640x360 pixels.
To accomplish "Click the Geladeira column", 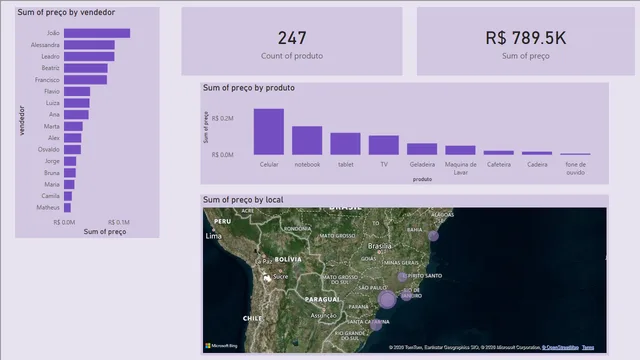I will tap(422, 149).
